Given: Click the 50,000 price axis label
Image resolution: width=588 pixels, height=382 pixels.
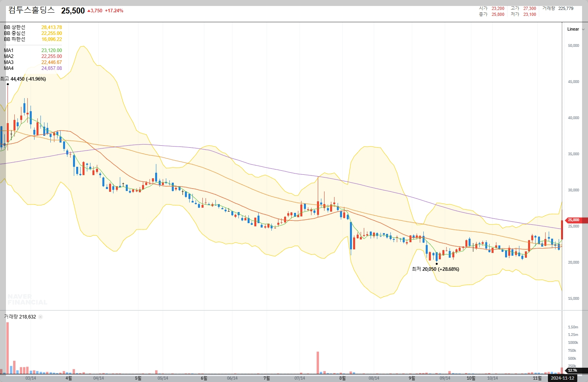Looking at the screenshot, I should click(x=573, y=46).
